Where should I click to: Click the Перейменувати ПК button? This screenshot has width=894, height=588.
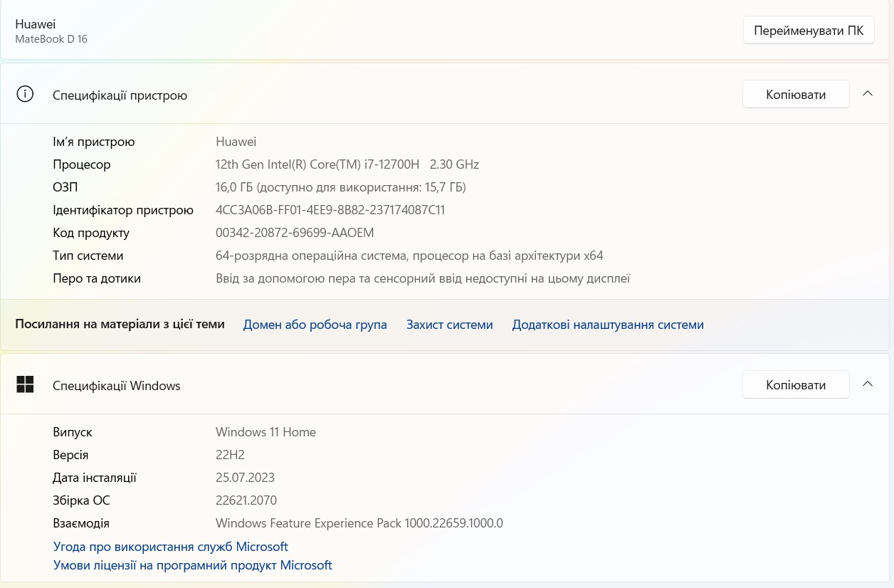(x=809, y=31)
